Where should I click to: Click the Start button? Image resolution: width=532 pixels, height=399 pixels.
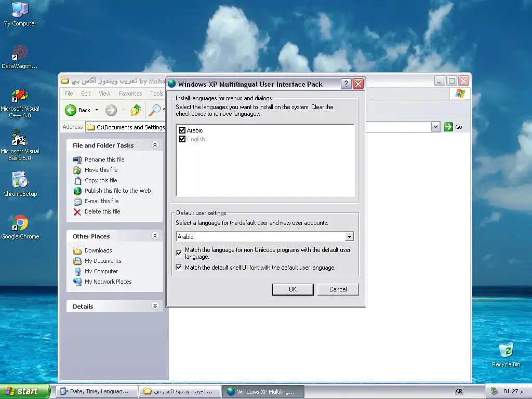[24, 392]
